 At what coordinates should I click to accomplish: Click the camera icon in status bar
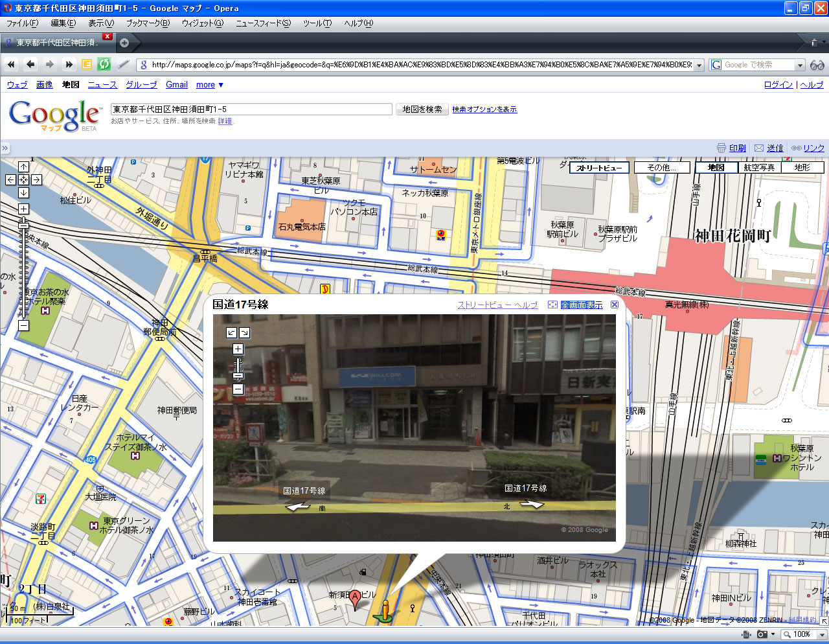click(x=762, y=634)
